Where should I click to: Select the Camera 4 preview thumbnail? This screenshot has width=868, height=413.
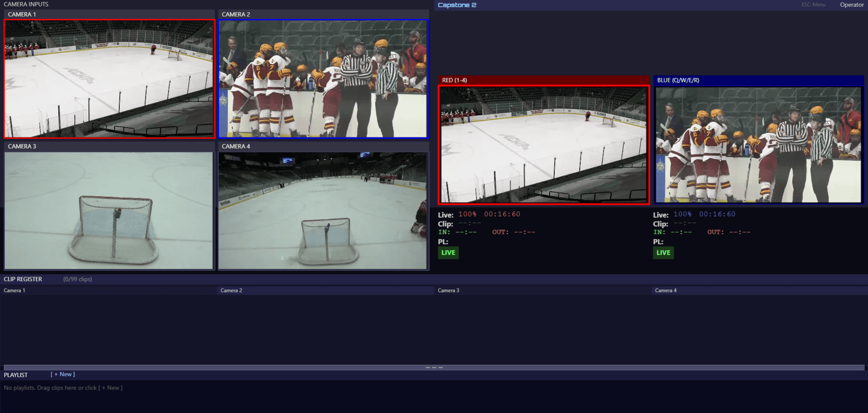coord(323,210)
